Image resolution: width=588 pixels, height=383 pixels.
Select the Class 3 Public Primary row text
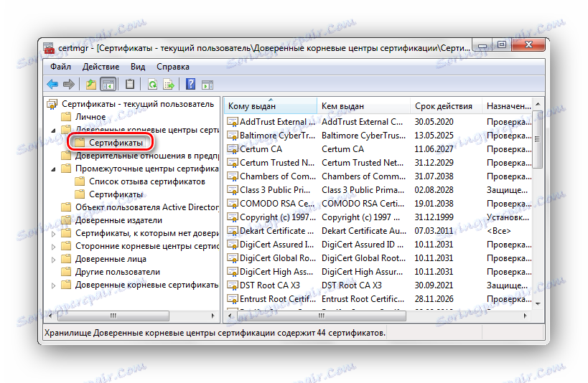coord(274,190)
